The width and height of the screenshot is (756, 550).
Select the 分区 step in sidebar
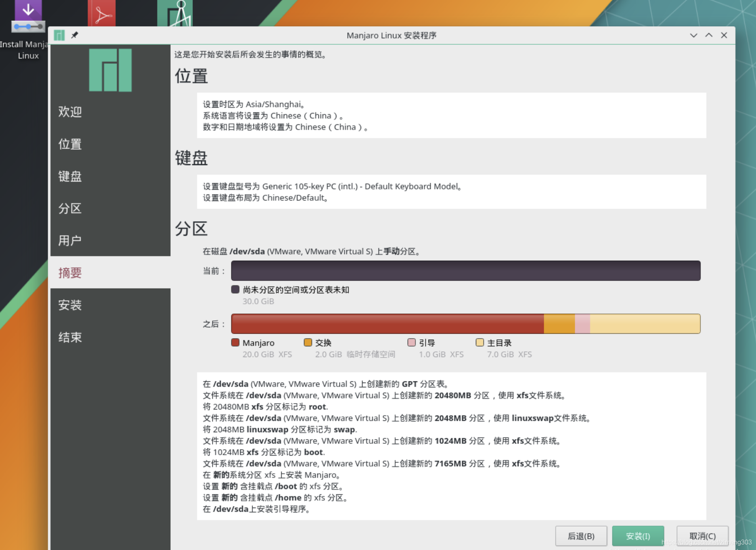pyautogui.click(x=110, y=209)
